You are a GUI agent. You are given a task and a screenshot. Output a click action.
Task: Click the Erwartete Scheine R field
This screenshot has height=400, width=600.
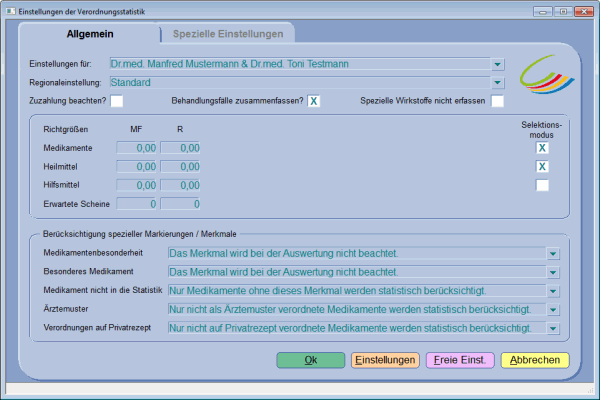pyautogui.click(x=180, y=204)
